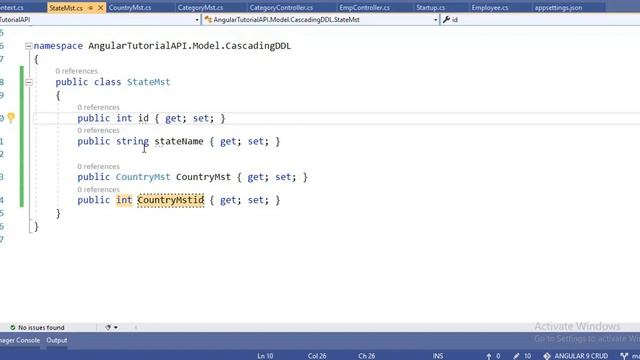Click the lightbulb quick actions icon
Image resolution: width=640 pixels, height=360 pixels.
click(x=11, y=118)
